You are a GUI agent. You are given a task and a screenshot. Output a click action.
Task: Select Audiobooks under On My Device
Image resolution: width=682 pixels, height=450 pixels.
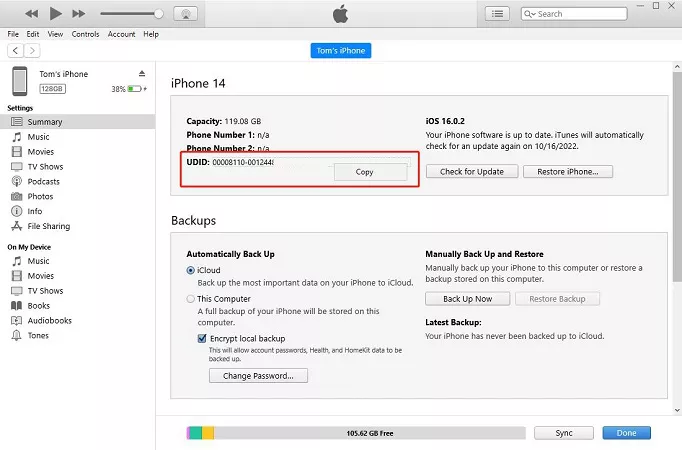(x=49, y=321)
